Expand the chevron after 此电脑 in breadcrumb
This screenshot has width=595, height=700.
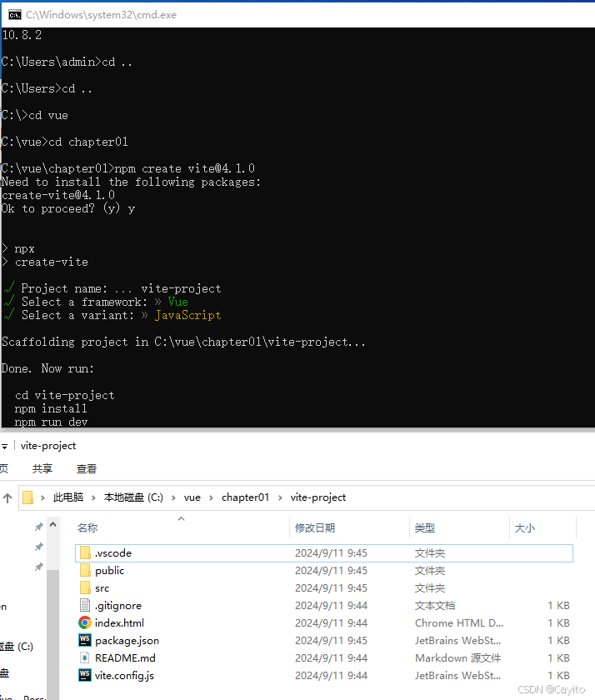point(93,497)
